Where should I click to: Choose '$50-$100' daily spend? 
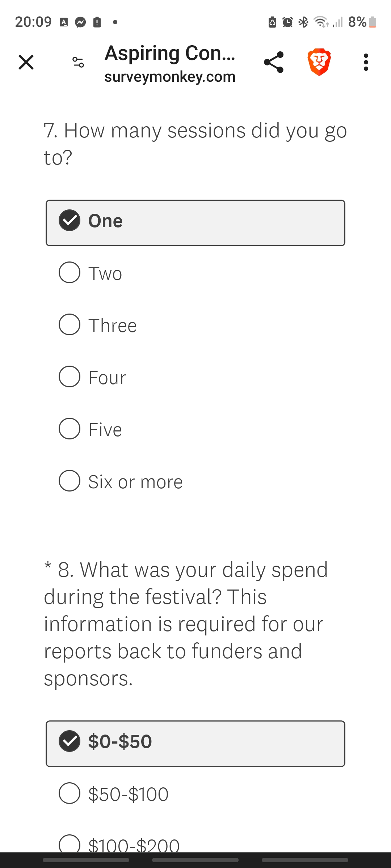(x=70, y=793)
